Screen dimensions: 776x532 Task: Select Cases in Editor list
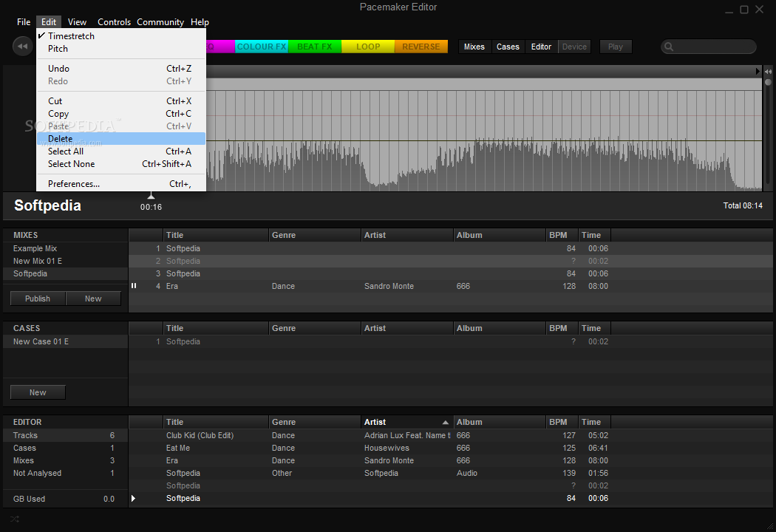pos(65,448)
